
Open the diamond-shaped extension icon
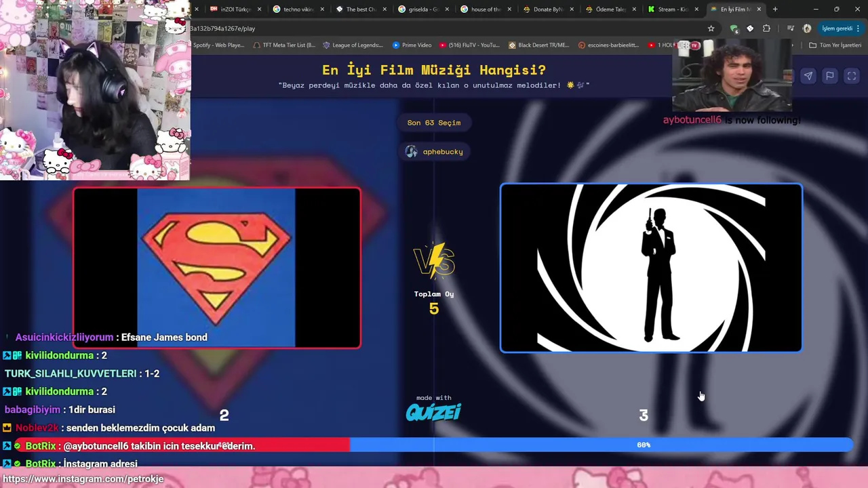[750, 28]
